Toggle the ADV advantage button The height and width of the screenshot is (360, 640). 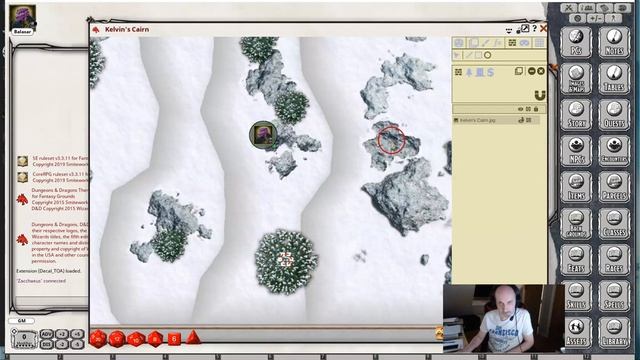46,334
